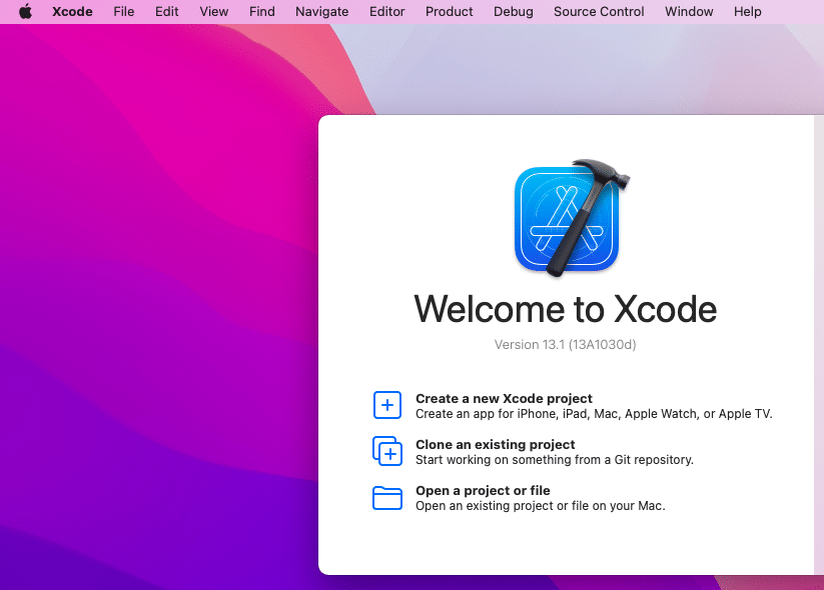This screenshot has height=590, width=824.
Task: Click the Version 13.1 (13A1030d) text
Action: [x=565, y=345]
